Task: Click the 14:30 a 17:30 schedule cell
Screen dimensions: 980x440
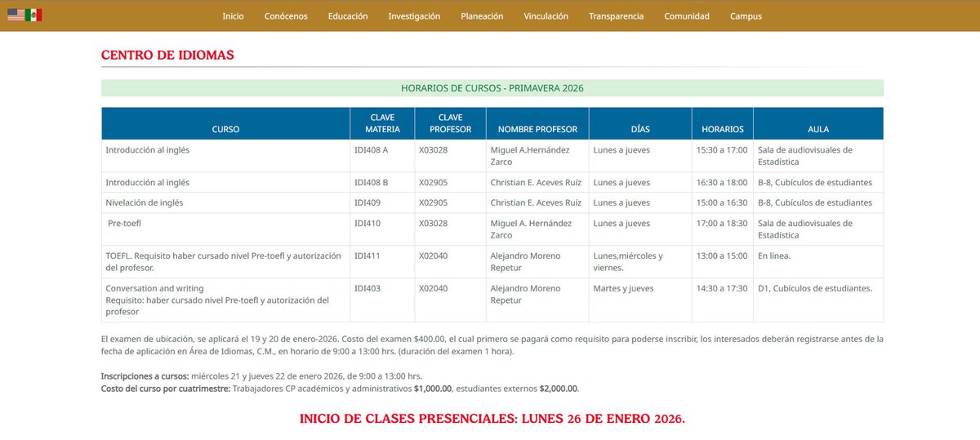Action: (722, 300)
